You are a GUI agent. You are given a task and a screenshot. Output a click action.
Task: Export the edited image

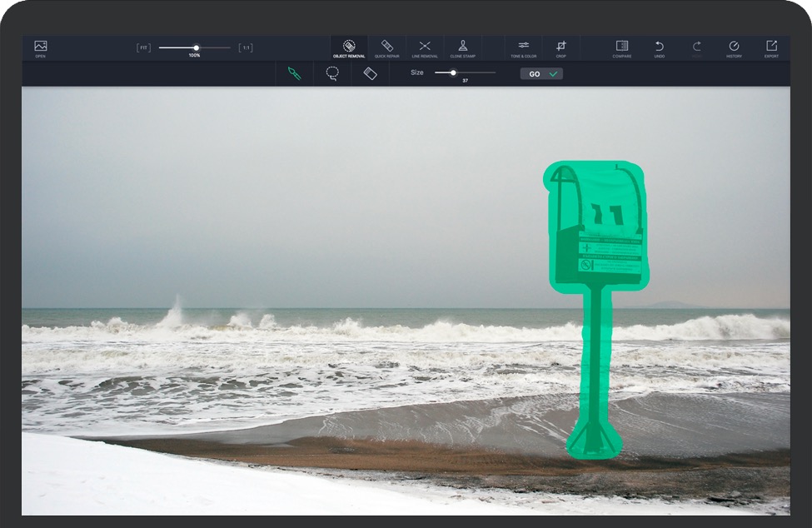point(771,47)
